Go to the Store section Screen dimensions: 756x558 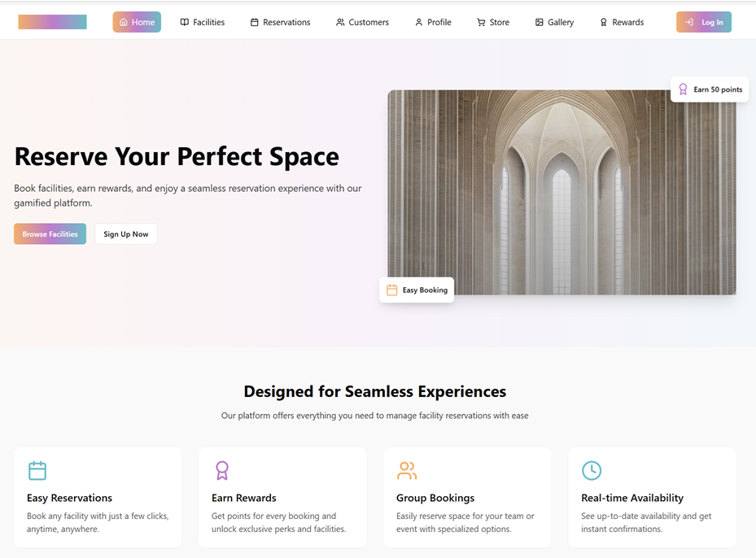[x=493, y=22]
